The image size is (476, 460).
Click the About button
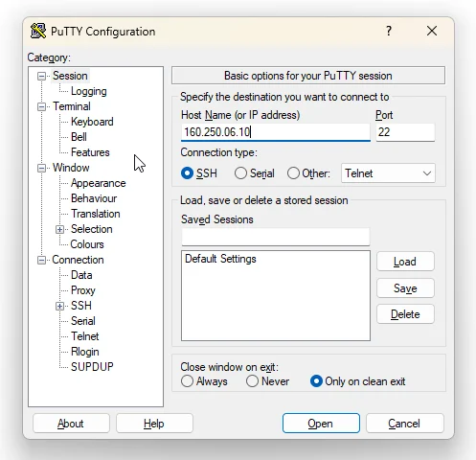(71, 424)
